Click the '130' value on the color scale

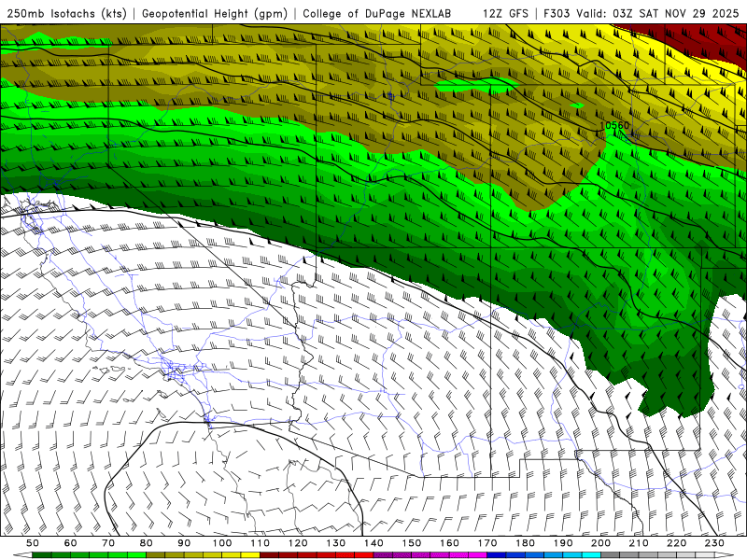point(336,543)
